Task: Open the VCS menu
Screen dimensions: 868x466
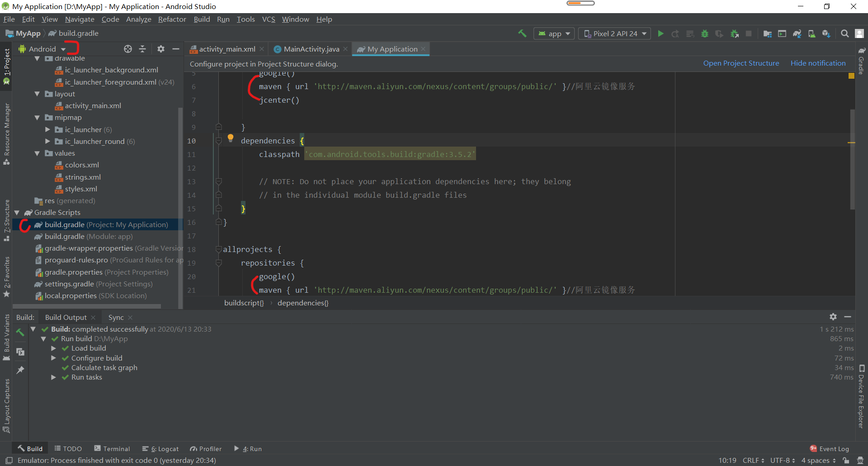Action: click(x=269, y=19)
